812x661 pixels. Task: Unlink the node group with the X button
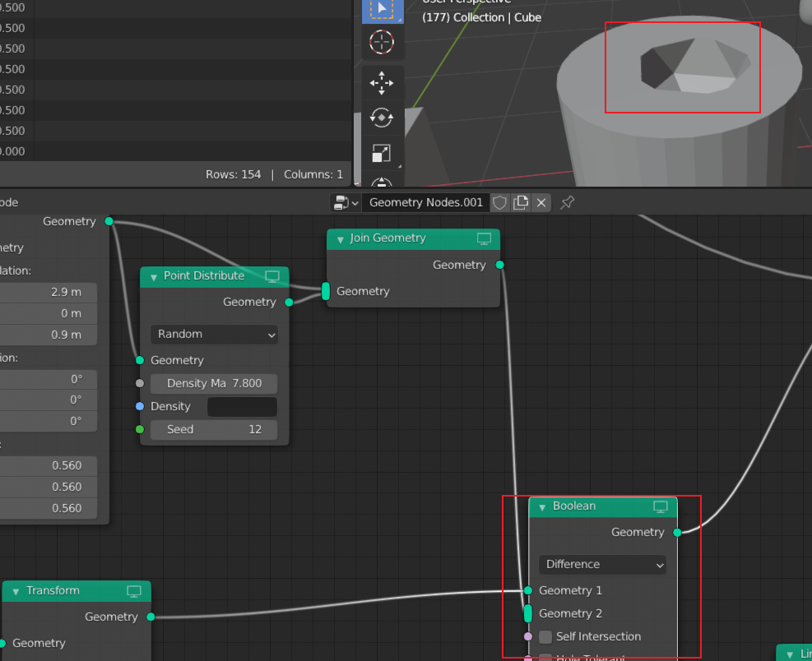541,202
